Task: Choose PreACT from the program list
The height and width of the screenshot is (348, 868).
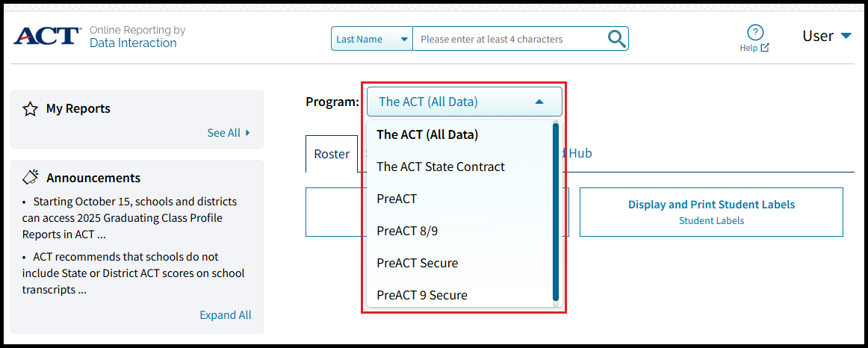Action: click(397, 199)
